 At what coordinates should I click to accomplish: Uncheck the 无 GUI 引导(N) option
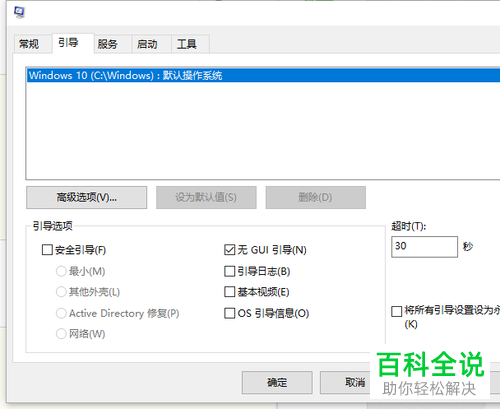[229, 250]
